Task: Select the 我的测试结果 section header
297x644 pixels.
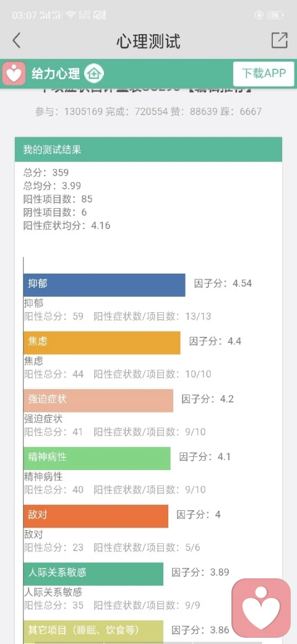Action: [x=148, y=149]
